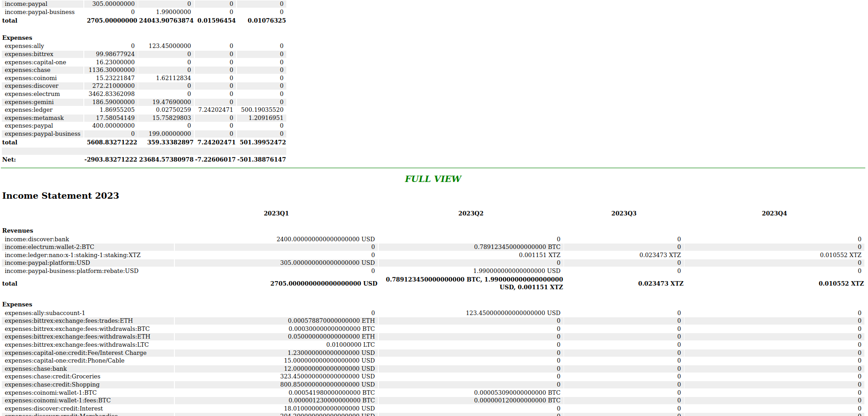Select the expenses:electrum row in summary table

click(32, 94)
